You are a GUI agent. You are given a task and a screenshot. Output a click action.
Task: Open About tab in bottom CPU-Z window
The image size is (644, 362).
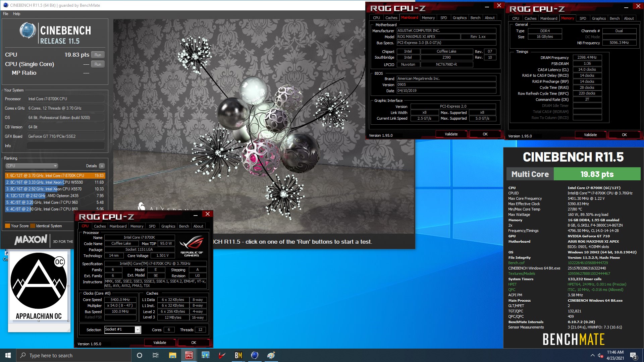point(198,226)
